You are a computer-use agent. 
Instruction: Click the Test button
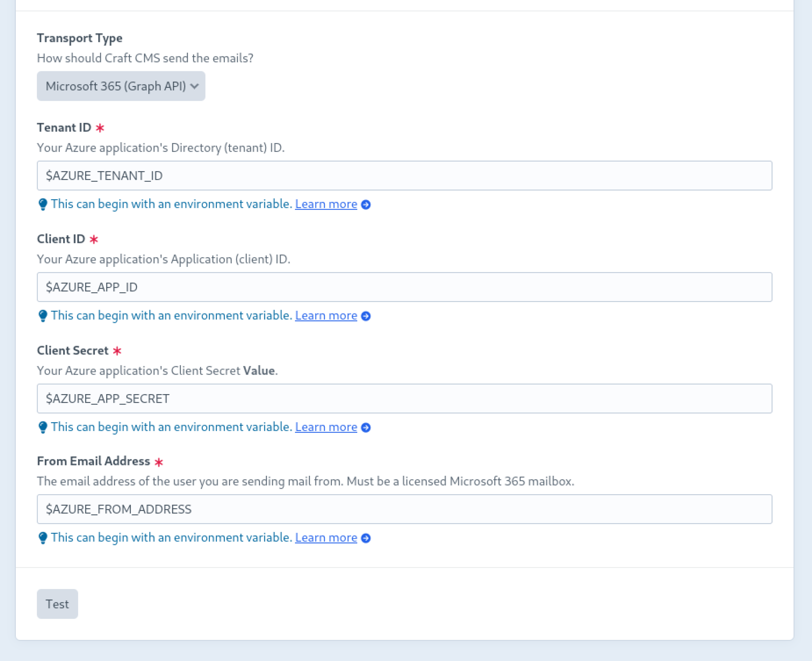[x=58, y=604]
